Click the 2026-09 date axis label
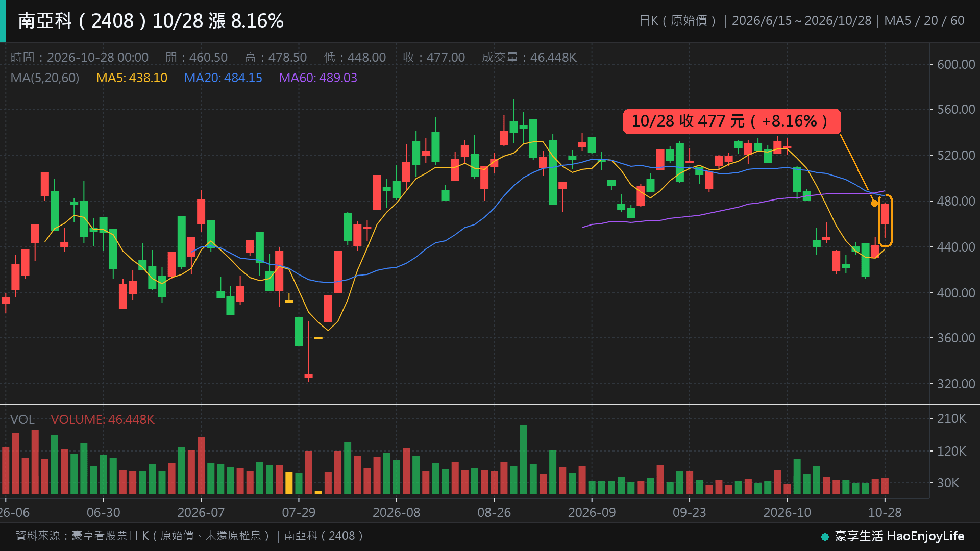The height and width of the screenshot is (551, 980). click(592, 512)
